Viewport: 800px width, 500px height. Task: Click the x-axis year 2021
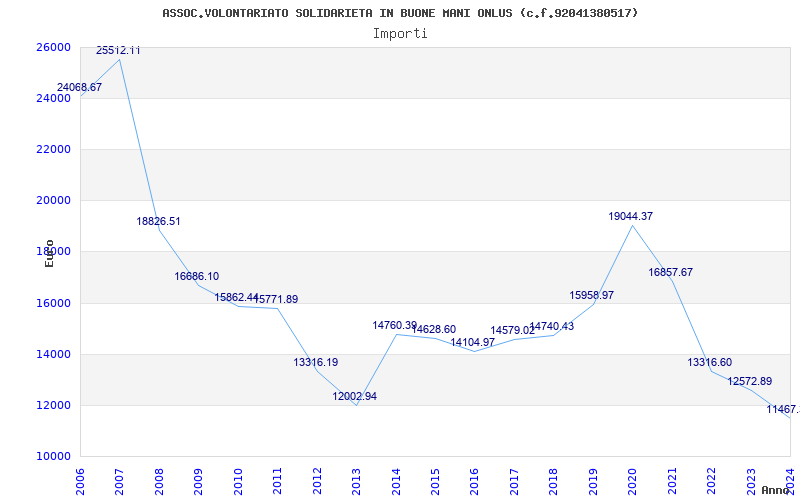tap(672, 481)
